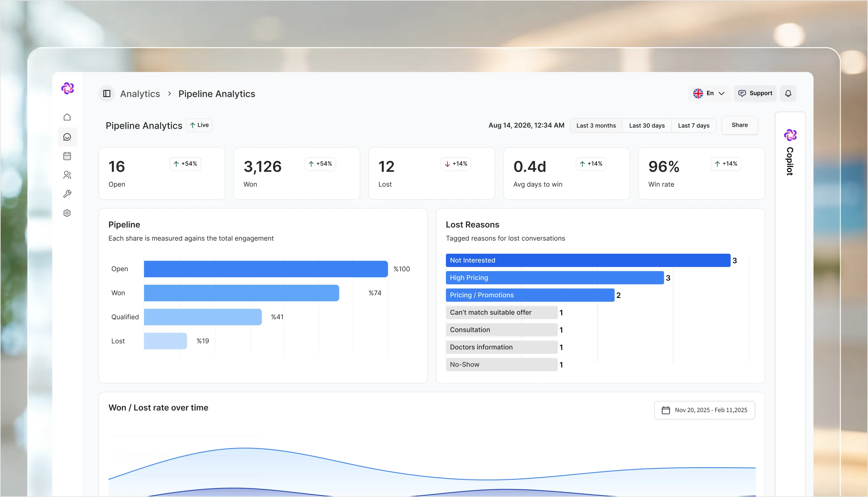Click the 96% win rate value
868x497 pixels.
[664, 167]
